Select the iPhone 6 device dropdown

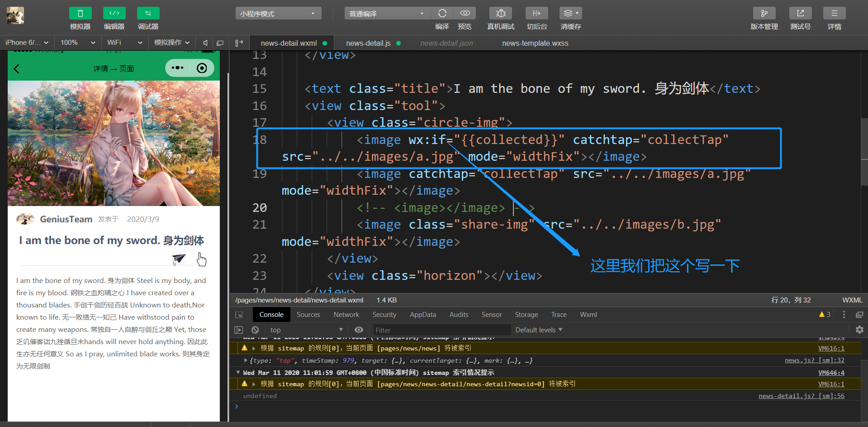point(27,43)
